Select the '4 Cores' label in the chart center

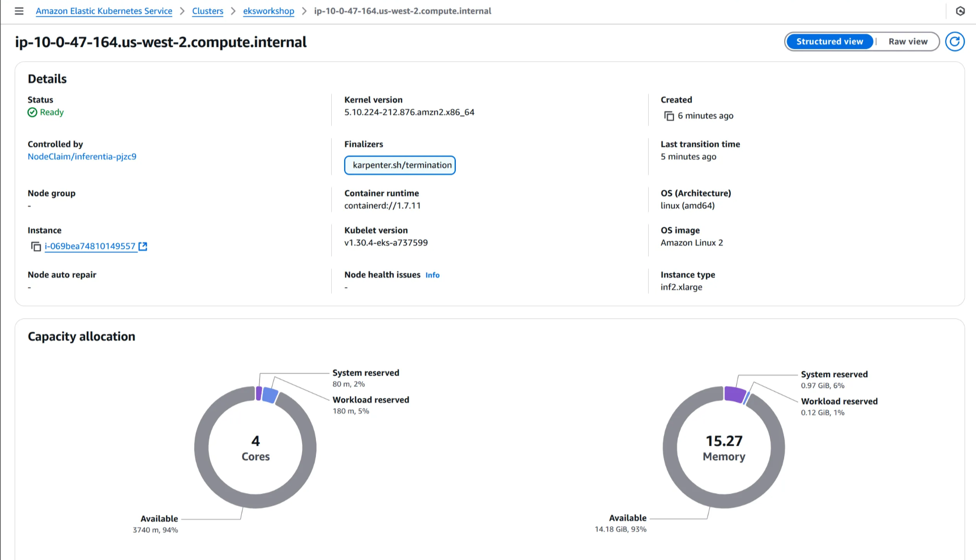point(256,448)
